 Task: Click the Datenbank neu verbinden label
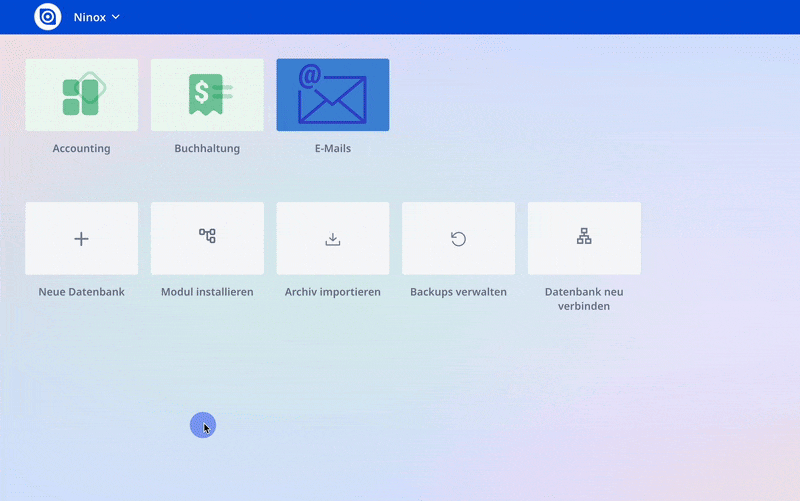click(x=584, y=299)
